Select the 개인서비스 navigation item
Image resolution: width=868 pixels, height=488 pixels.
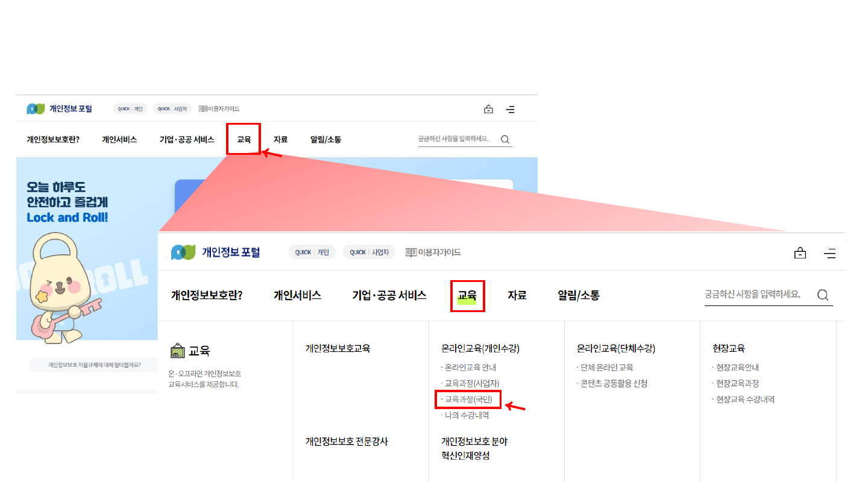(298, 295)
